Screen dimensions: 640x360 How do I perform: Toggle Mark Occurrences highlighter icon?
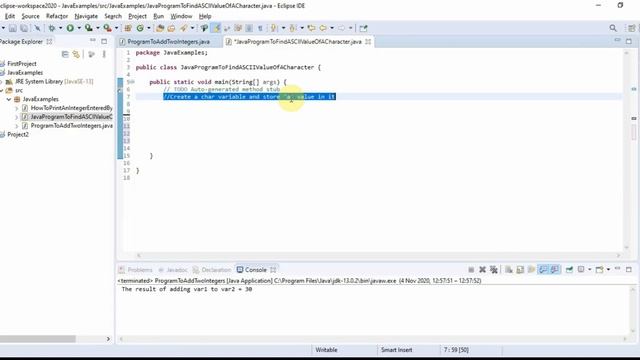click(216, 28)
